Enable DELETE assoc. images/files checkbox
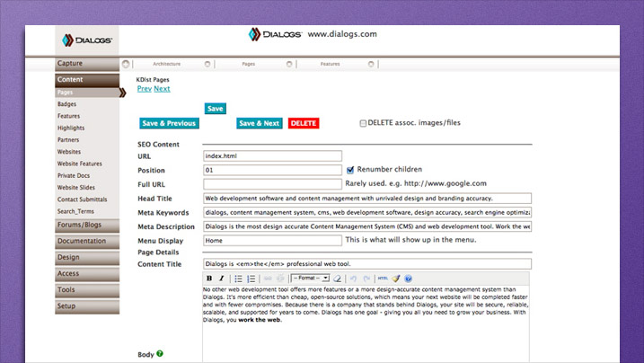Image resolution: width=644 pixels, height=363 pixels. (x=363, y=123)
